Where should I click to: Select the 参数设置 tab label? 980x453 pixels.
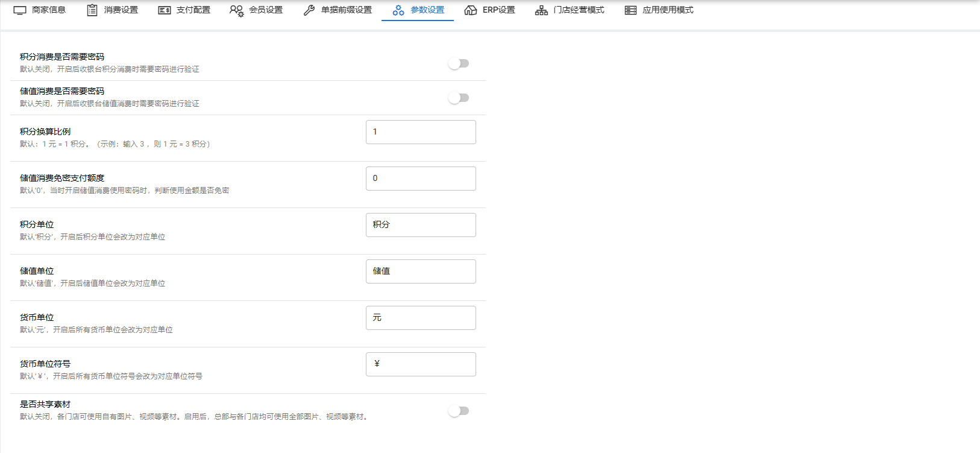[427, 10]
